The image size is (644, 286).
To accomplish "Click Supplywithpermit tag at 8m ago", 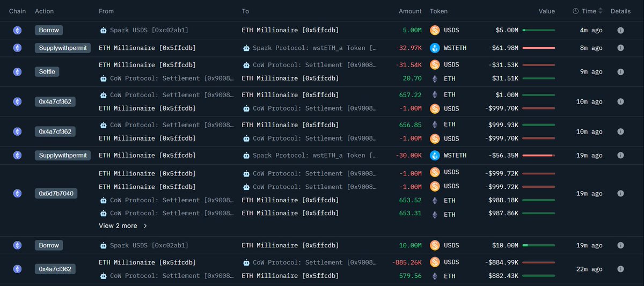I will click(x=63, y=48).
